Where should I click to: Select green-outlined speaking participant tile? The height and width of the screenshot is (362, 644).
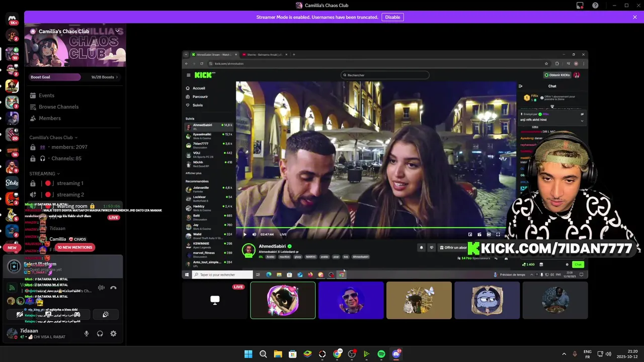point(283,300)
